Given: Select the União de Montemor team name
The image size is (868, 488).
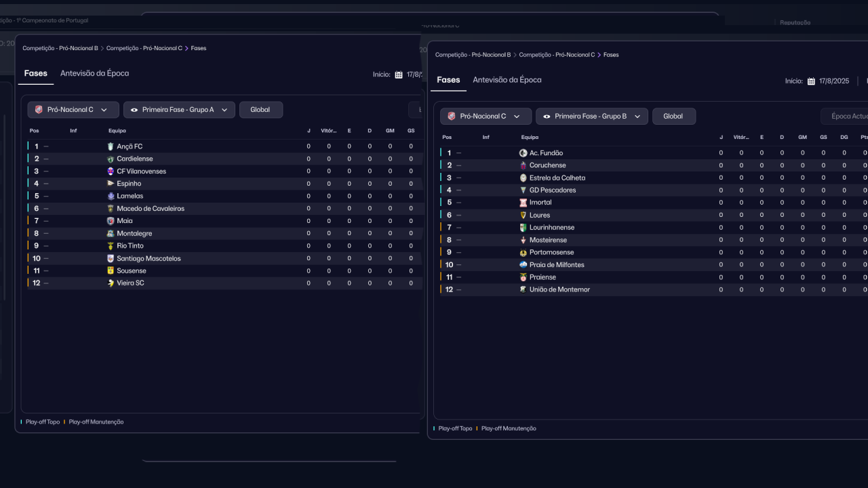Looking at the screenshot, I should 559,289.
